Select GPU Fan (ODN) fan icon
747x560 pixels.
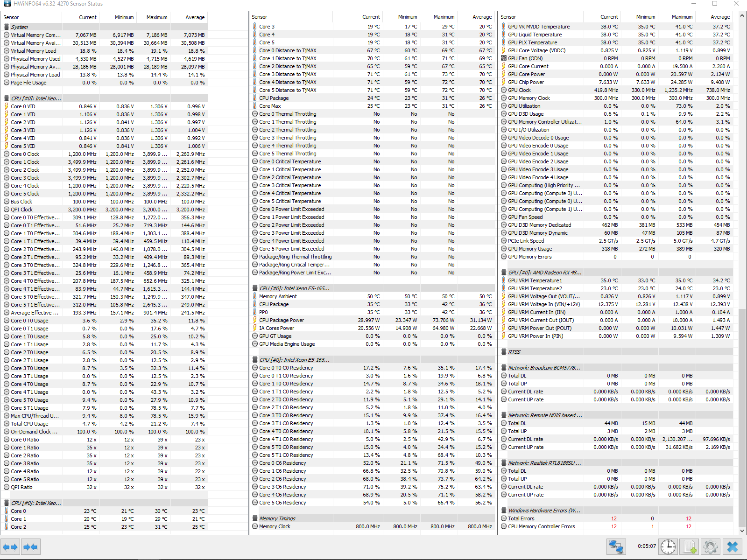click(x=504, y=58)
